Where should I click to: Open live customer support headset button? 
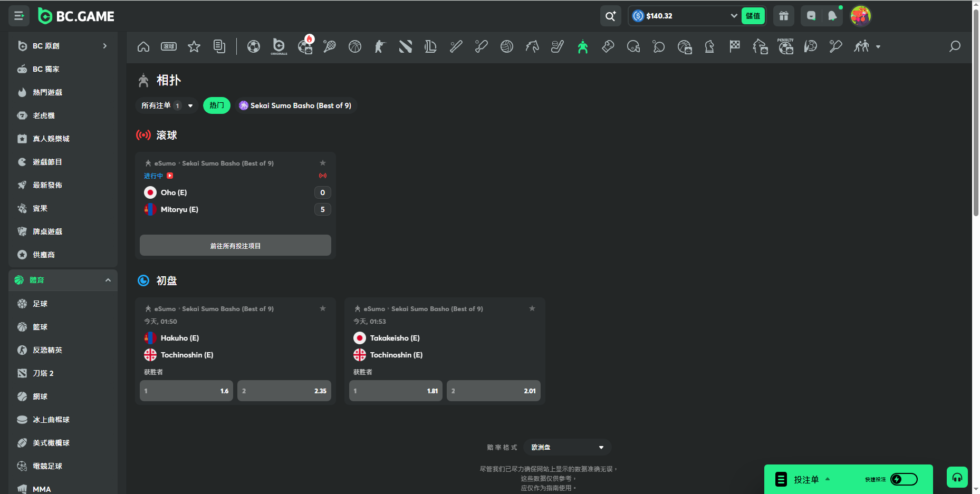coord(957,478)
